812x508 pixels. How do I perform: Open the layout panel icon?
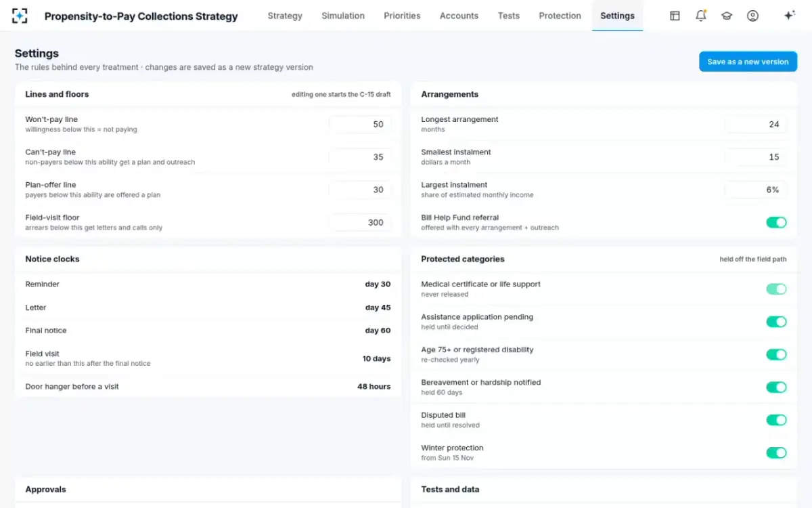pyautogui.click(x=675, y=16)
